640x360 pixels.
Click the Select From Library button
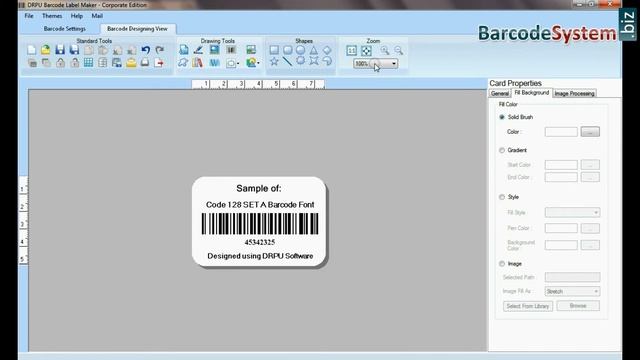(528, 306)
